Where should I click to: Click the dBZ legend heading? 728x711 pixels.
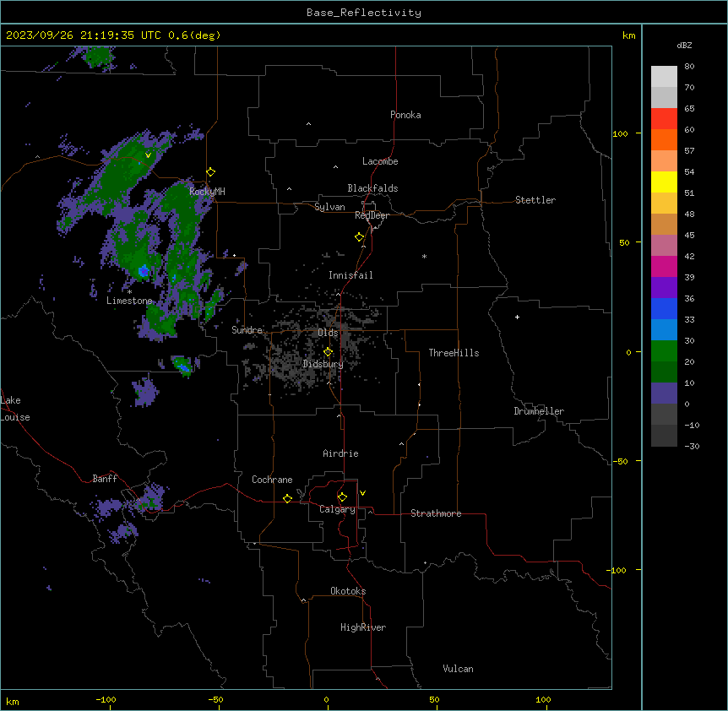pyautogui.click(x=684, y=46)
